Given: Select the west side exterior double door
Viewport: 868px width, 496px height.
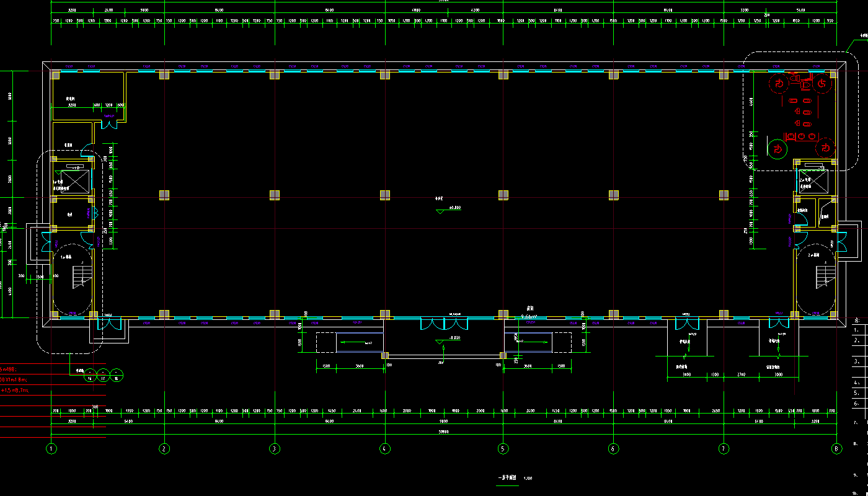Looking at the screenshot, I should click(47, 241).
